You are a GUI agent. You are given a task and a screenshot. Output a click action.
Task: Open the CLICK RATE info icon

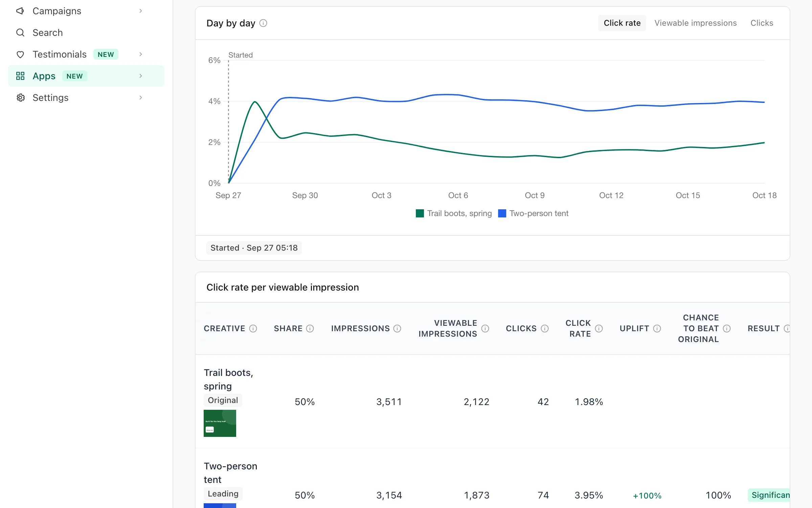(x=599, y=329)
